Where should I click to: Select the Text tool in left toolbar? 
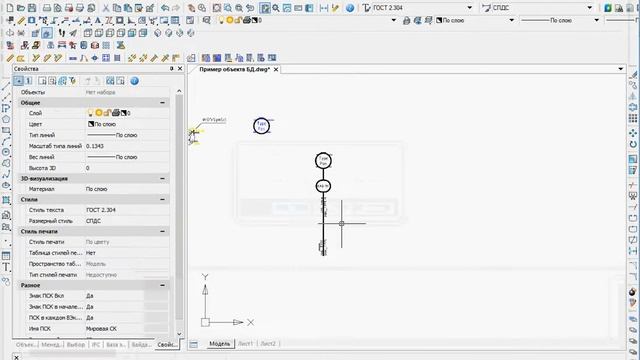coord(6,268)
